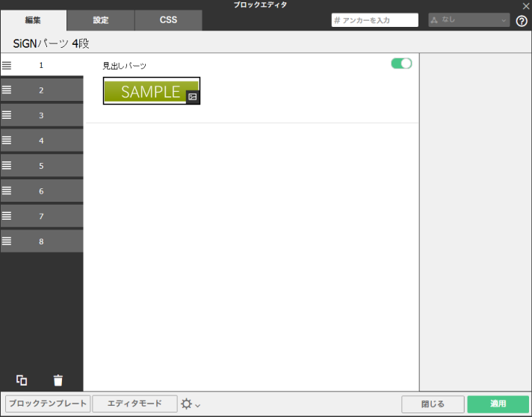Screen dimensions: 532x417
Task: Select row 1 in the list
Action: click(42, 65)
